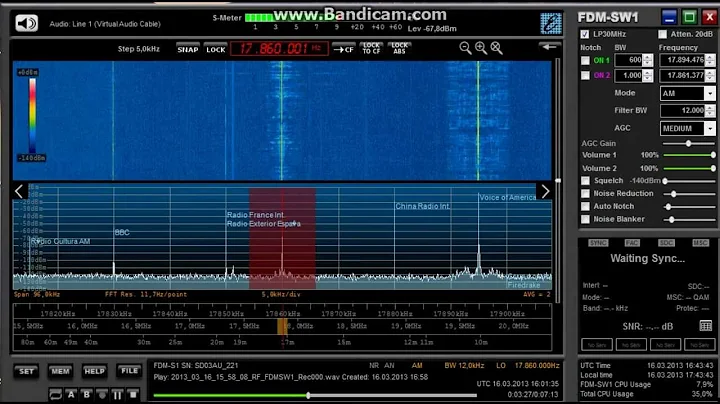
Task: Click the LOCK TO CF button
Action: coord(371,49)
